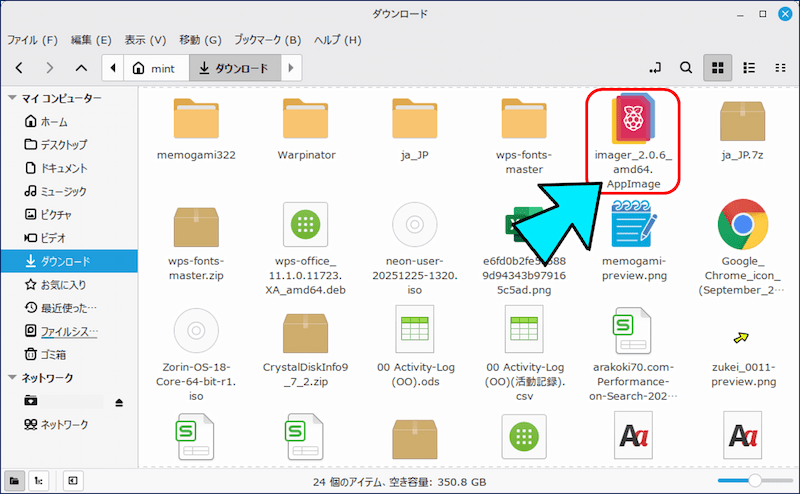Switch to compact view
This screenshot has height=494, width=800.
pyautogui.click(x=780, y=68)
